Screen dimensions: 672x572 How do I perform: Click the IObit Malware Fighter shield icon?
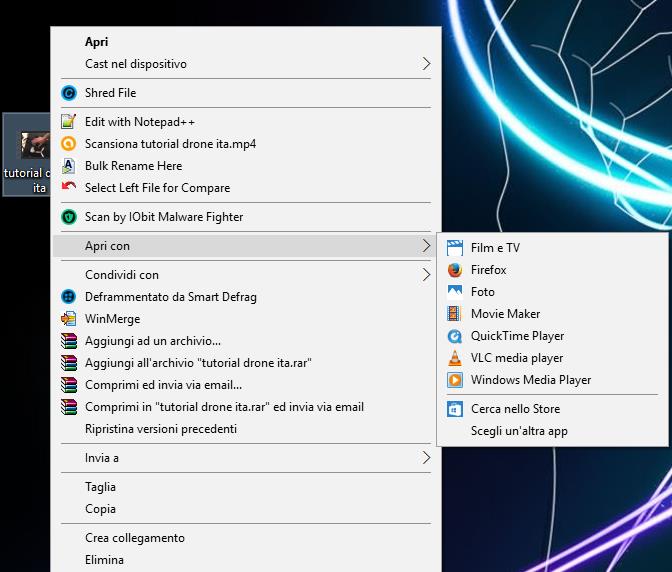68,217
